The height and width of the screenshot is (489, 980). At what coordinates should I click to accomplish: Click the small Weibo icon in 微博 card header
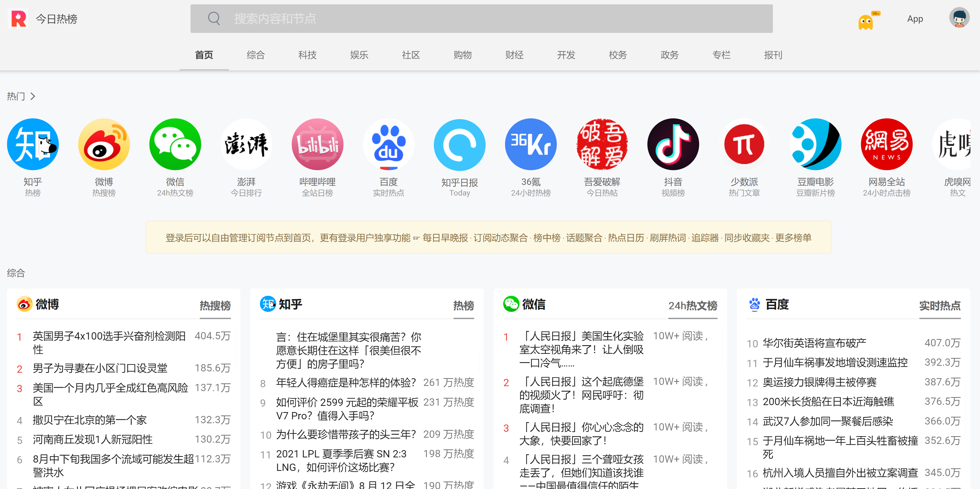point(24,304)
